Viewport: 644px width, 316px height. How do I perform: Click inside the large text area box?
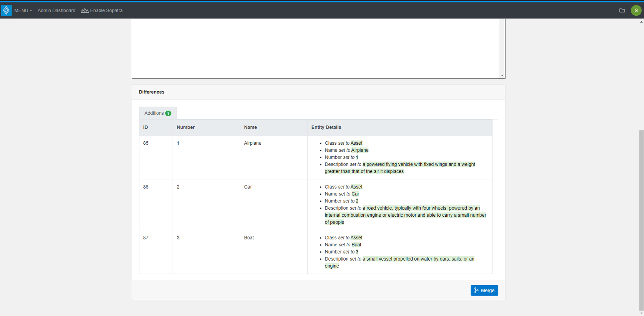[x=316, y=48]
